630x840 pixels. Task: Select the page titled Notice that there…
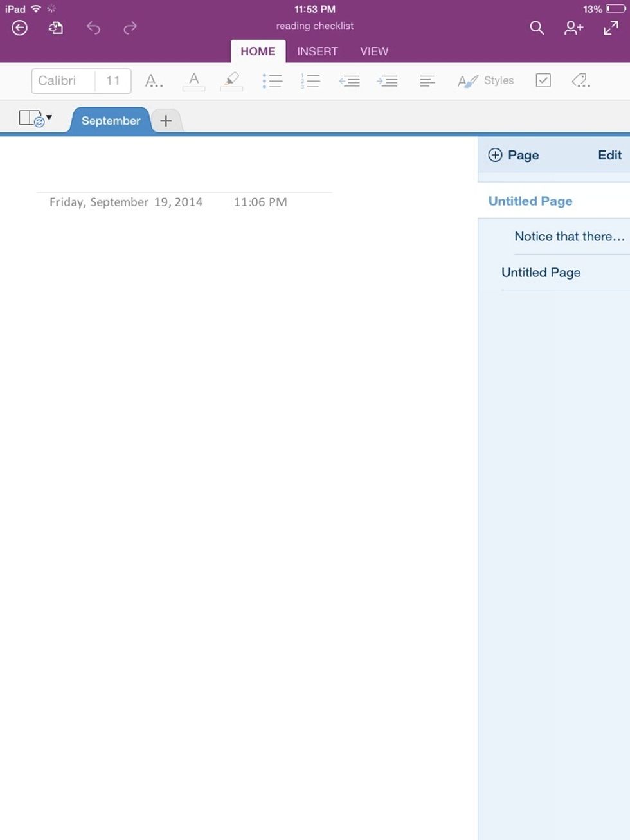point(568,237)
